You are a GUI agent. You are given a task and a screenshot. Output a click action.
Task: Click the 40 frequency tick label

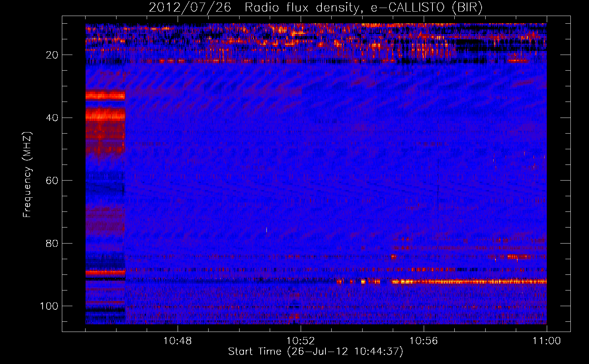coord(52,118)
